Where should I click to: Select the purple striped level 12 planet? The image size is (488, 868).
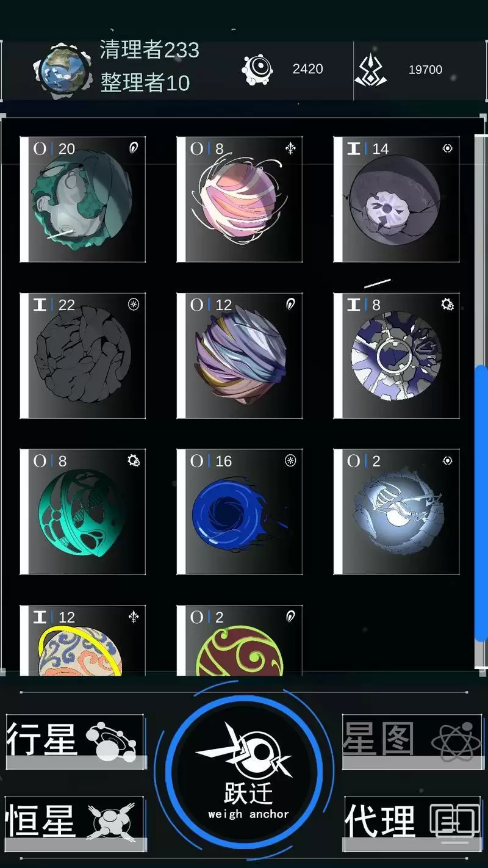(239, 356)
